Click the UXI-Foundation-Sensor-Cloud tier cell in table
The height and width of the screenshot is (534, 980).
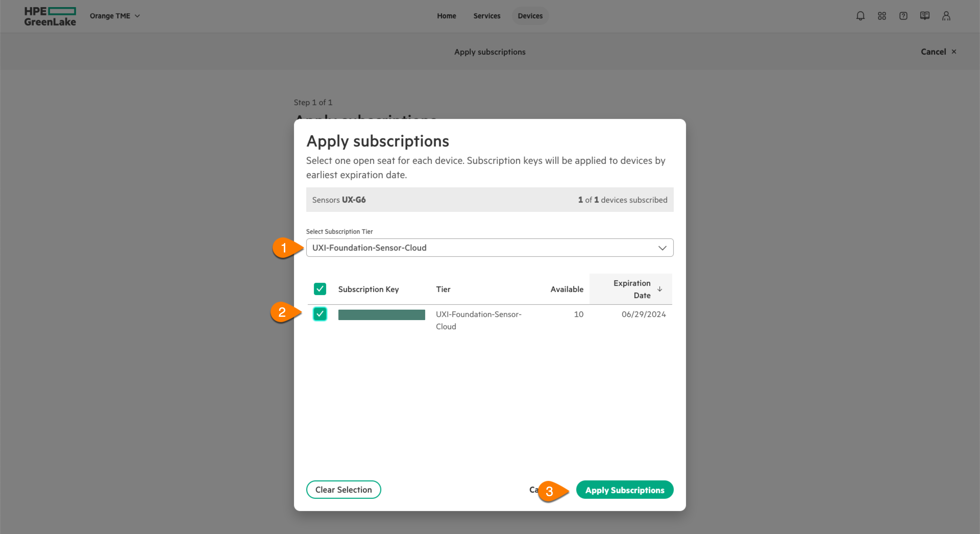(479, 320)
